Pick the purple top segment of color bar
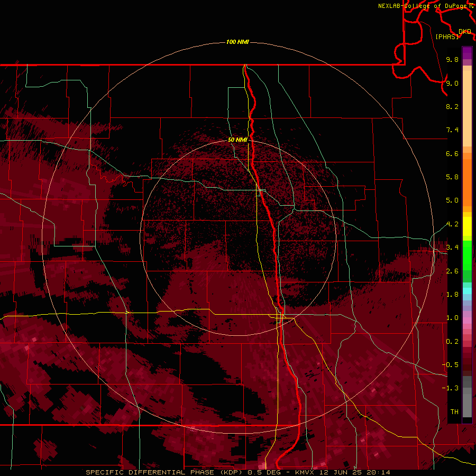Viewport: 476px width, 476px height. tap(467, 53)
